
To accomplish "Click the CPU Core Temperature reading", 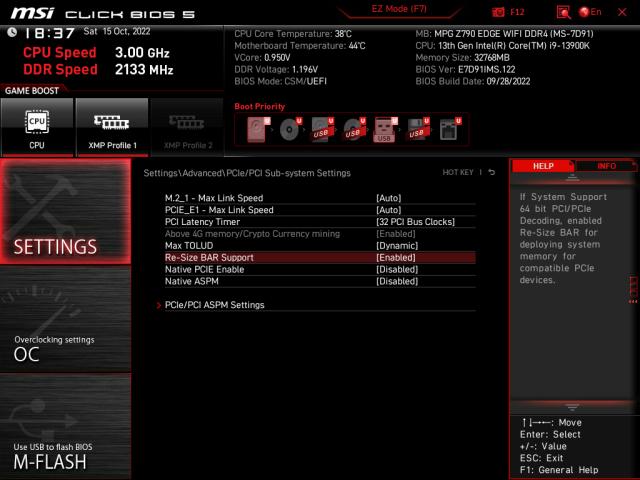I will (x=293, y=34).
